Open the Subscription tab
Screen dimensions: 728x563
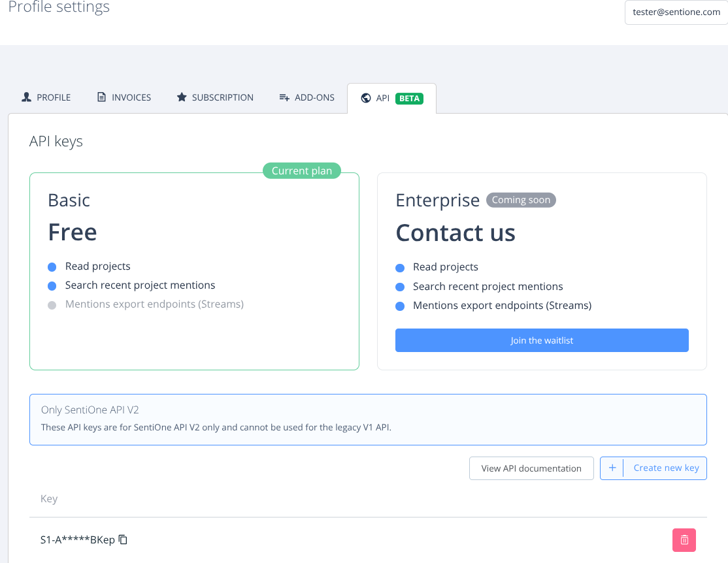click(x=215, y=97)
